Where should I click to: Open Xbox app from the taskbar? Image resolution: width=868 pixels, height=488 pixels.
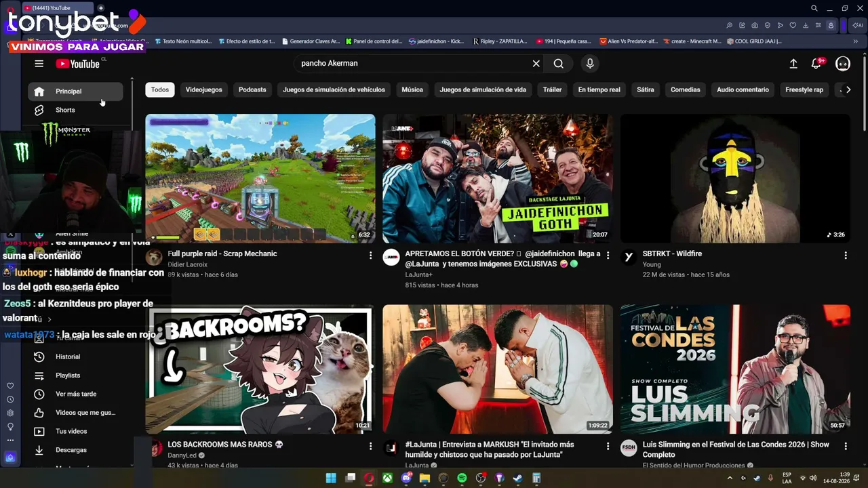(387, 479)
